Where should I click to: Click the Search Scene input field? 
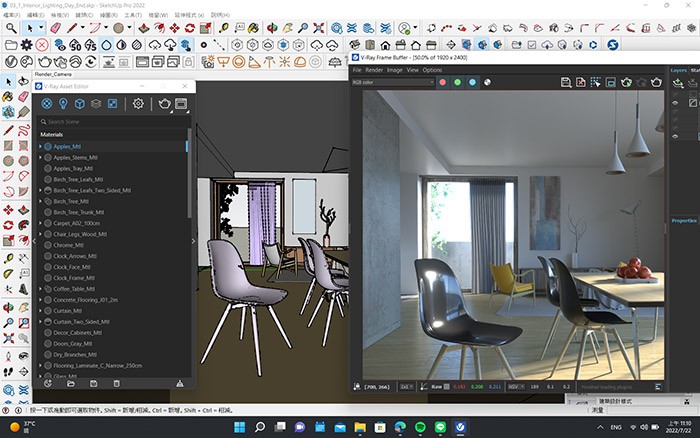click(x=110, y=121)
